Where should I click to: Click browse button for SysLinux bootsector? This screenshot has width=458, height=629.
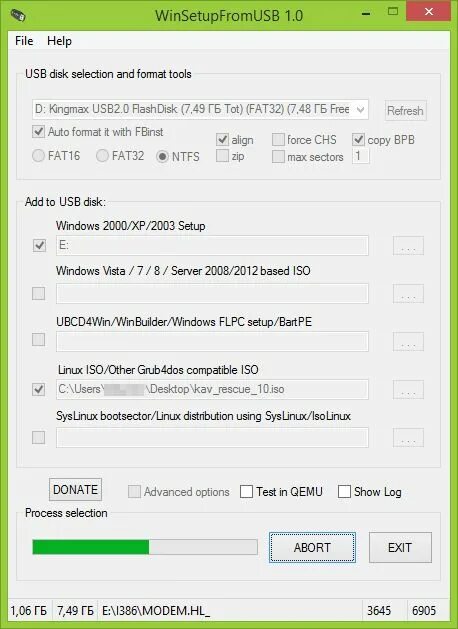[408, 437]
